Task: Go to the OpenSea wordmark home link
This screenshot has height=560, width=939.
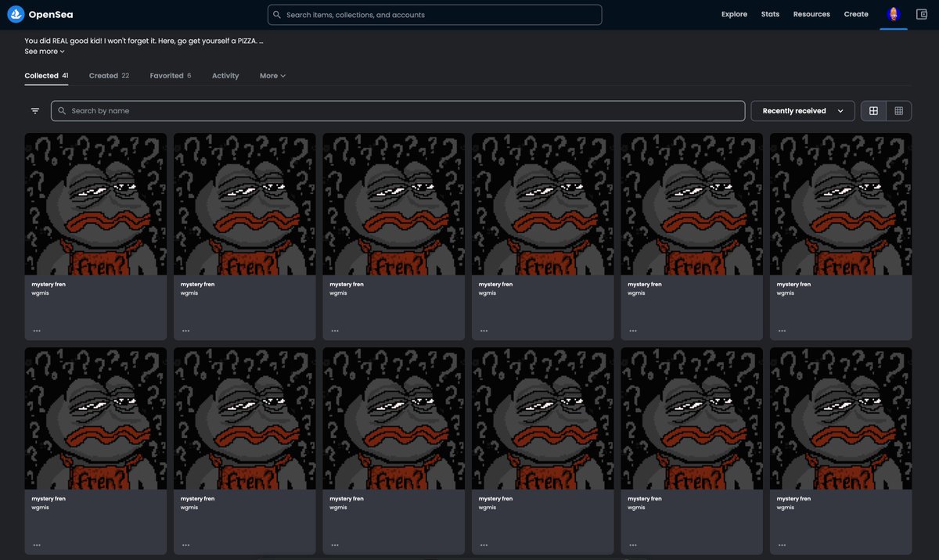Action: pyautogui.click(x=51, y=14)
